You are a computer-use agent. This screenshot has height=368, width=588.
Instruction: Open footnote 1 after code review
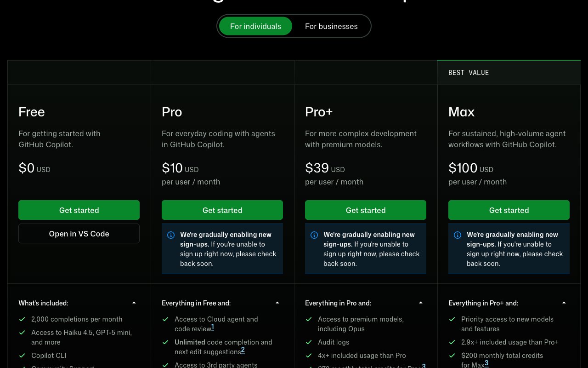[213, 327]
